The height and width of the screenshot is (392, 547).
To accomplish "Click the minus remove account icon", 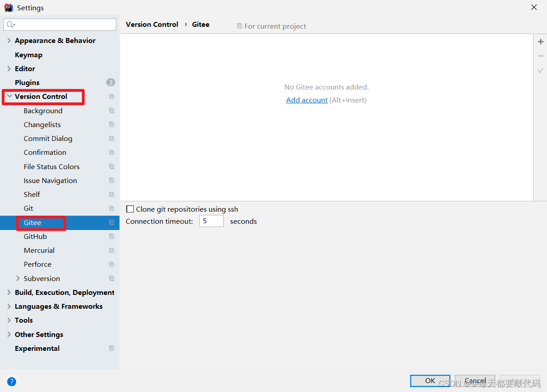I will click(x=540, y=56).
